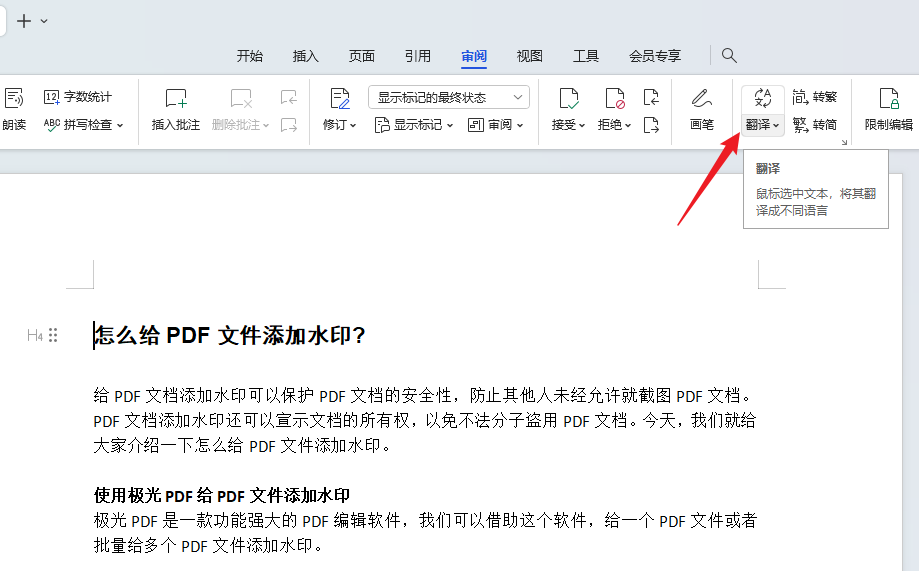The height and width of the screenshot is (571, 919).
Task: Convert to simplified with 繁转简
Action: (815, 125)
